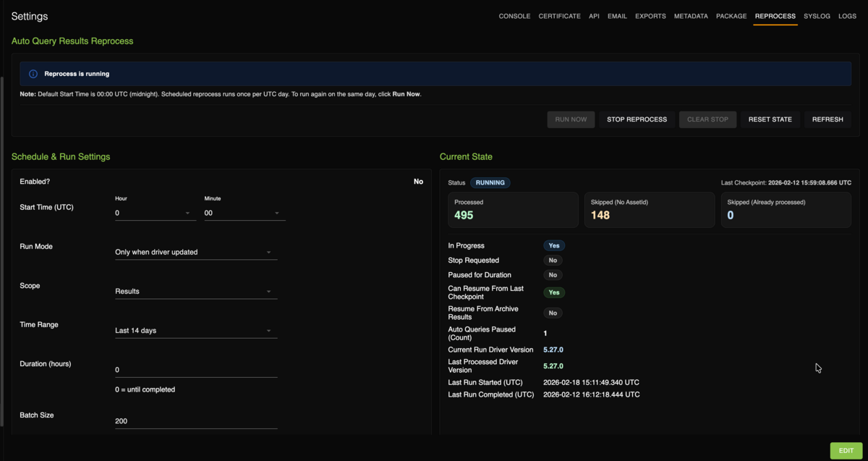The width and height of the screenshot is (868, 461).
Task: Click the Current State heading
Action: tap(466, 156)
